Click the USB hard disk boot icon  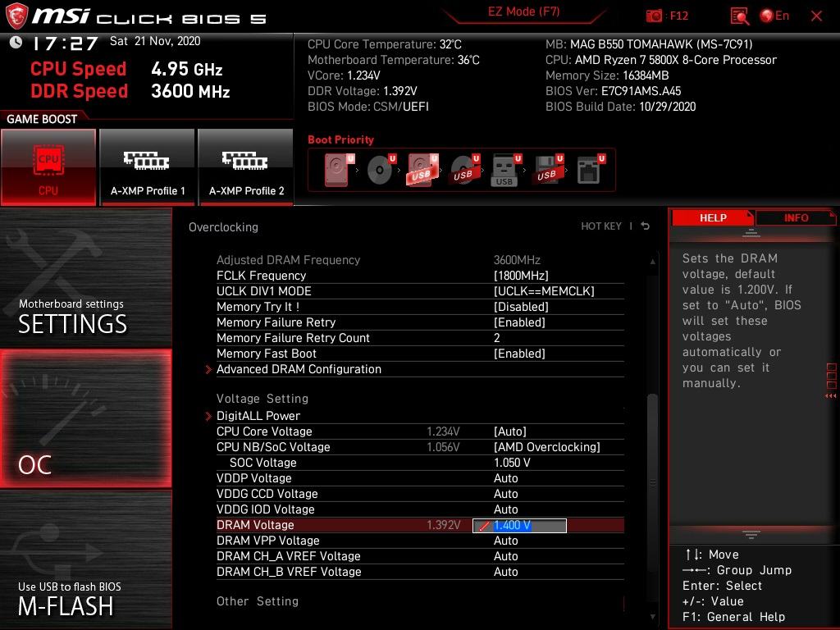coord(423,170)
